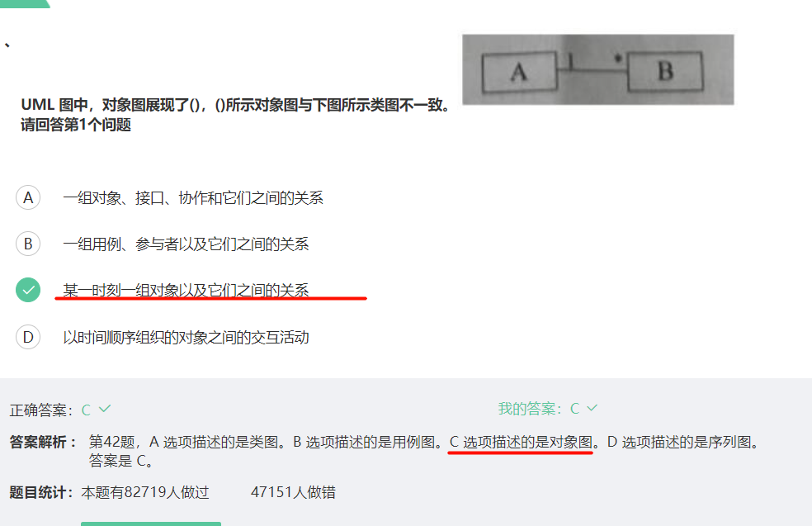This screenshot has width=812, height=526.
Task: Click underlined text 某一时刻一组对象以及它们之间的关系
Action: click(x=186, y=290)
